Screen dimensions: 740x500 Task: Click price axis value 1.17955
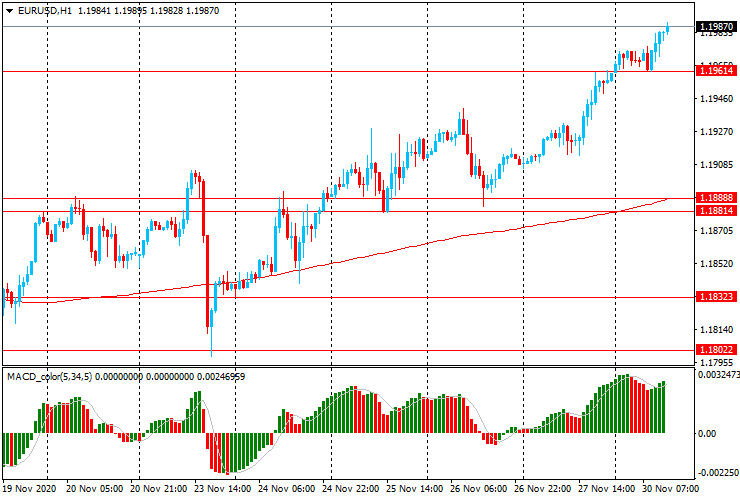(x=717, y=363)
